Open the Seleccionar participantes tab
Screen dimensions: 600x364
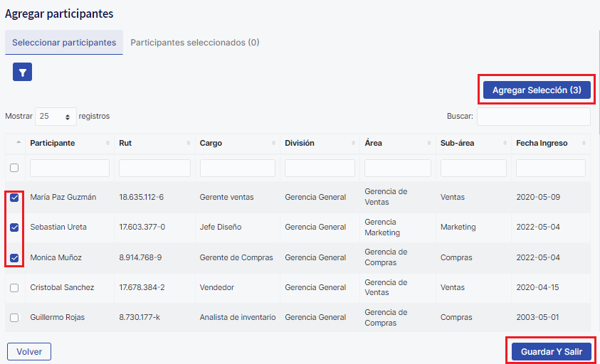(64, 43)
